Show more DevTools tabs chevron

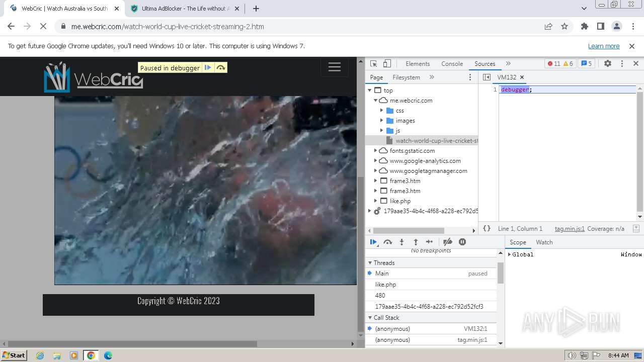click(508, 64)
